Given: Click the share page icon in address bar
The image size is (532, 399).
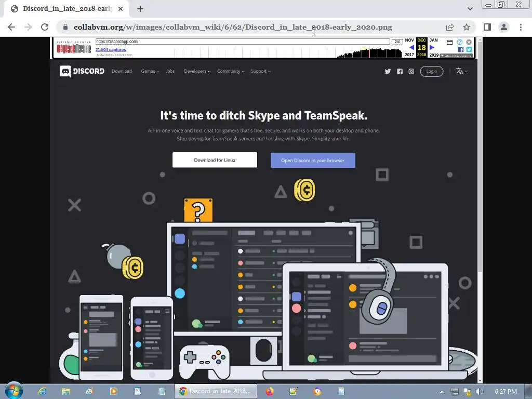Looking at the screenshot, I should pyautogui.click(x=450, y=27).
